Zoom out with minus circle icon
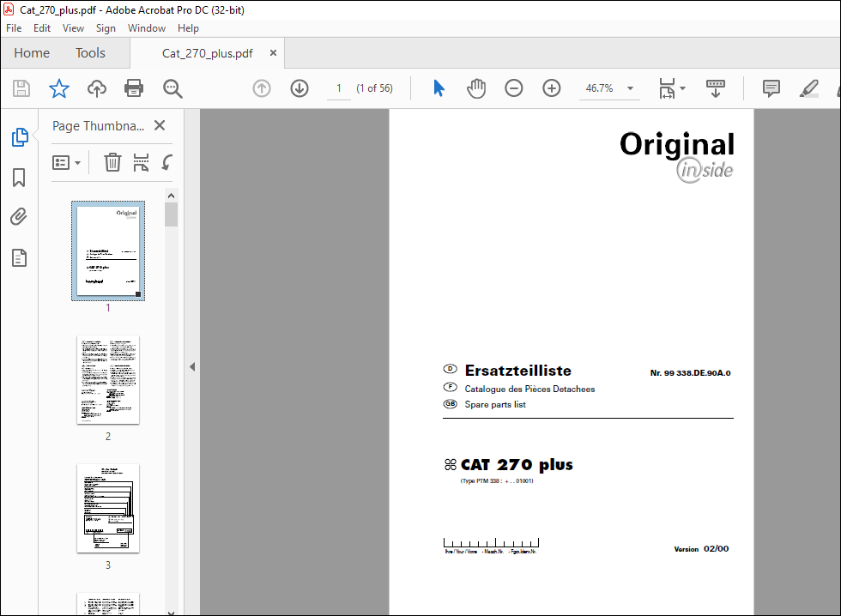The height and width of the screenshot is (616, 841). pyautogui.click(x=514, y=88)
